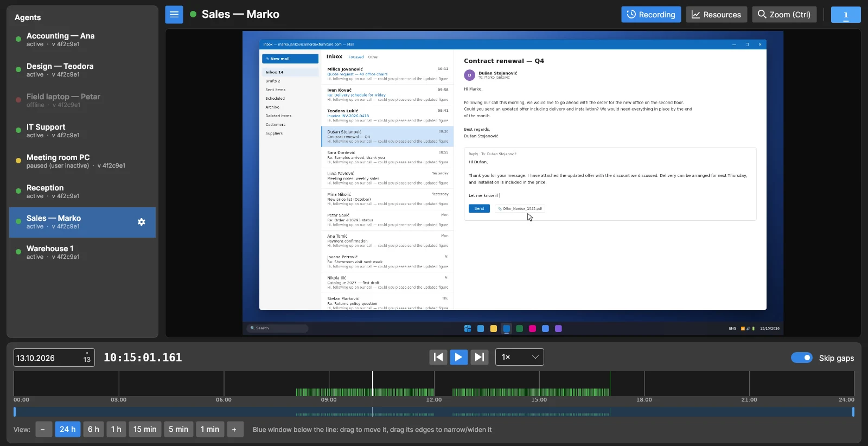Select paused agent Meeting room PC
Viewport: 868px width, 446px height.
82,161
